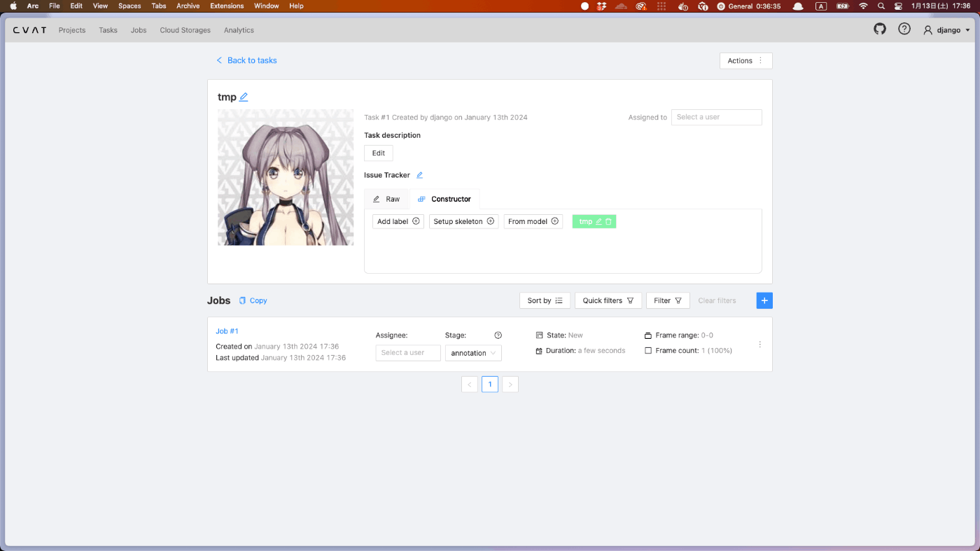Screen dimensions: 980x551
Task: Click the tmp task title text
Action: pyautogui.click(x=227, y=97)
